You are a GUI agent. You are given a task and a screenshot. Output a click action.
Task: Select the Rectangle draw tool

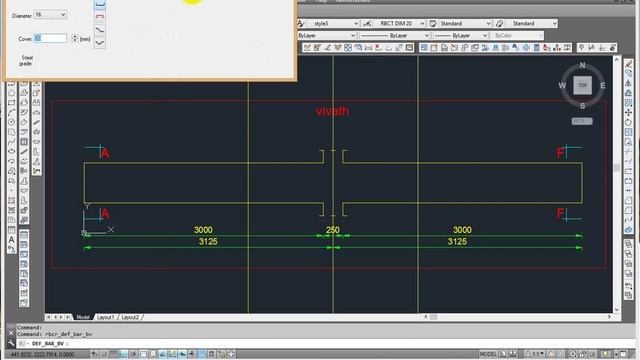click(11, 102)
